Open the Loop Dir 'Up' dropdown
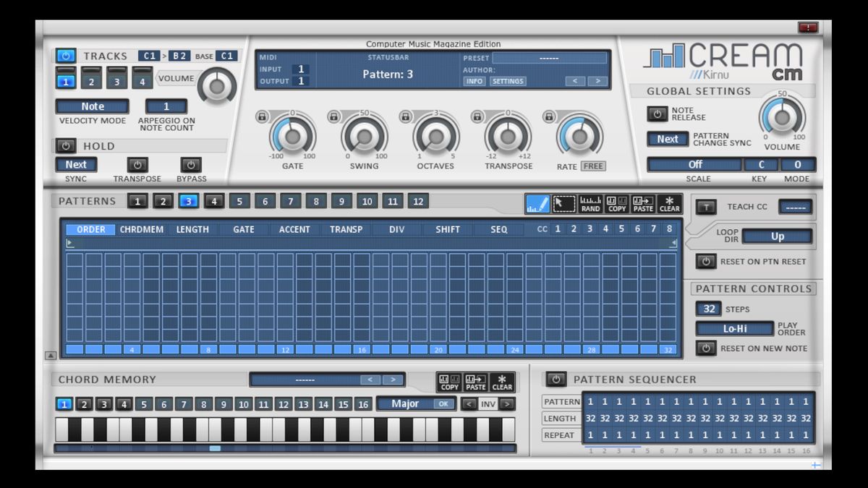This screenshot has height=488, width=868. 778,236
